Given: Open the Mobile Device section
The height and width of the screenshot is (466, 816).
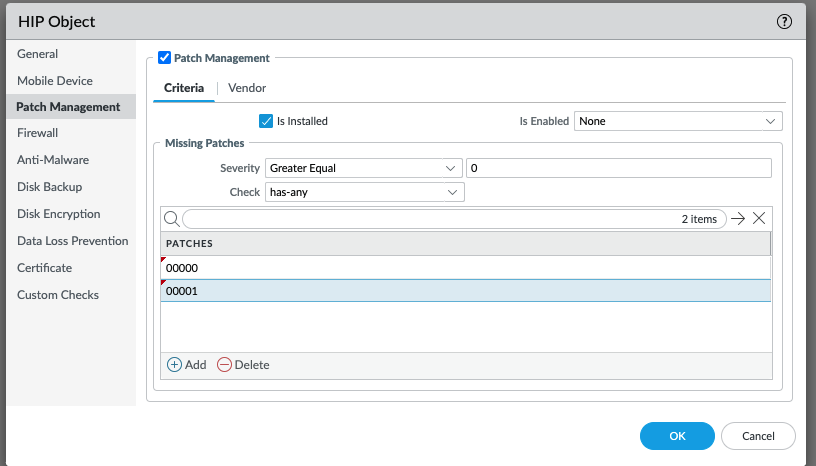Looking at the screenshot, I should click(55, 81).
